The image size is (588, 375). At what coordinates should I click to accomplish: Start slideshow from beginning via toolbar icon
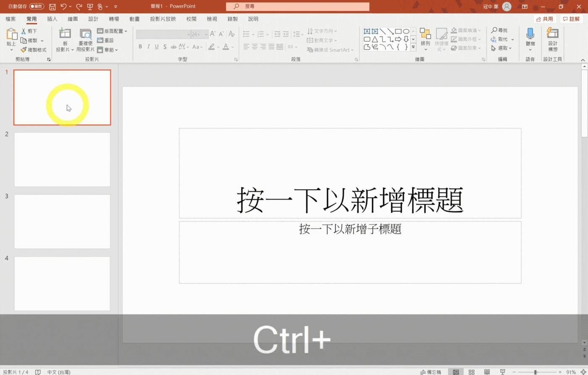pos(90,7)
